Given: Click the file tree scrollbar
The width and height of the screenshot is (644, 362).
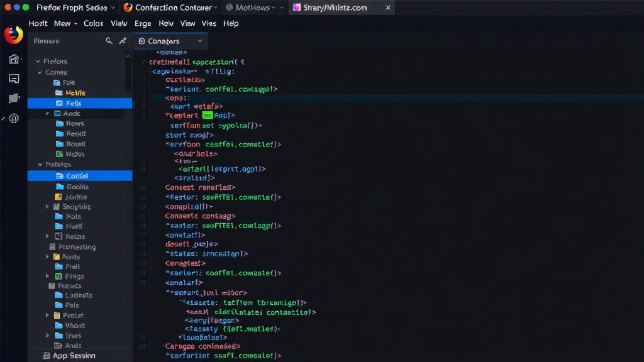Looking at the screenshot, I should click(128, 73).
